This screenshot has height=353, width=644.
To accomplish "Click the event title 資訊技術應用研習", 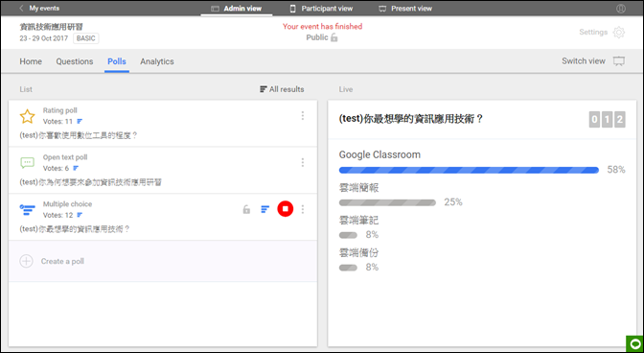I will point(52,27).
